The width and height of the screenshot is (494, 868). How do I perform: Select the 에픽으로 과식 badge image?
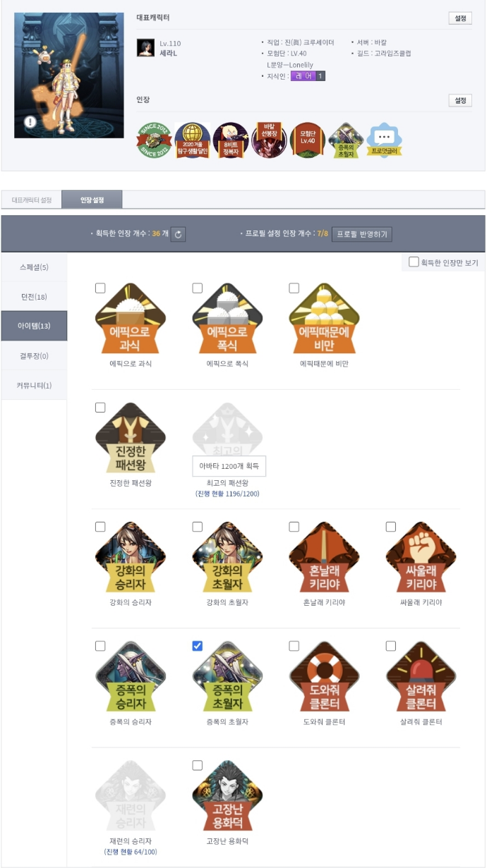(x=130, y=319)
